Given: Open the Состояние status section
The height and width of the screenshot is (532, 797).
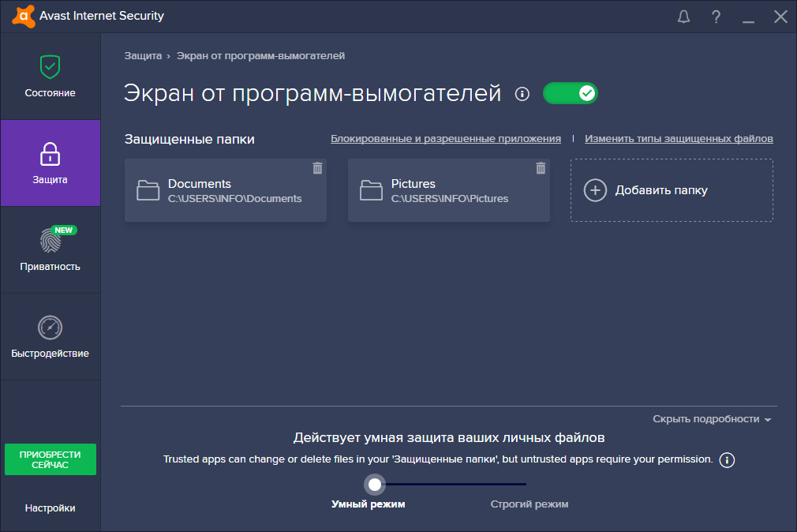Looking at the screenshot, I should pos(51,77).
